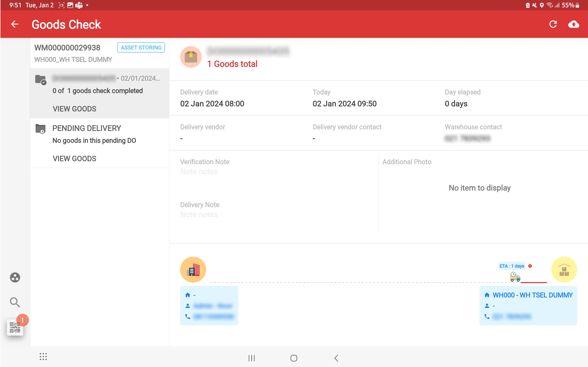
Task: Tap VIEW GOODS under goods check completed
Action: click(74, 109)
